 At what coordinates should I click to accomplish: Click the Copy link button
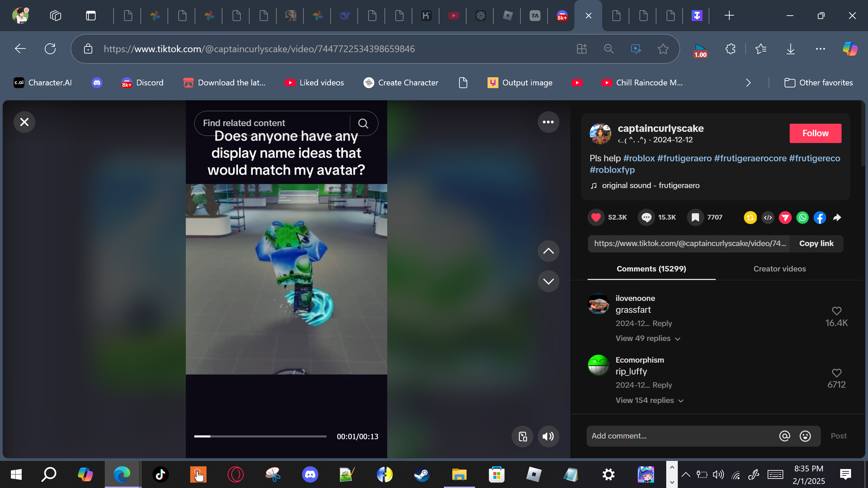pyautogui.click(x=816, y=244)
